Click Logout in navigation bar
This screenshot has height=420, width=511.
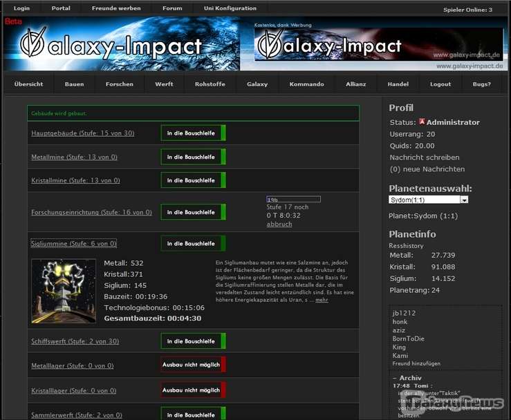pyautogui.click(x=440, y=84)
